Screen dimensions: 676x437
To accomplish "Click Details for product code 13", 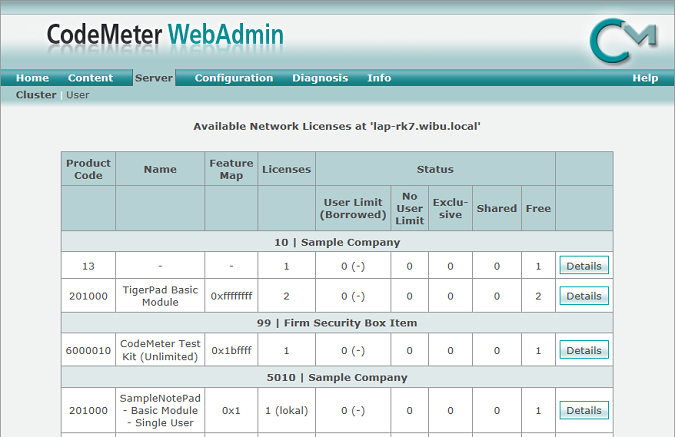I will pos(584,266).
